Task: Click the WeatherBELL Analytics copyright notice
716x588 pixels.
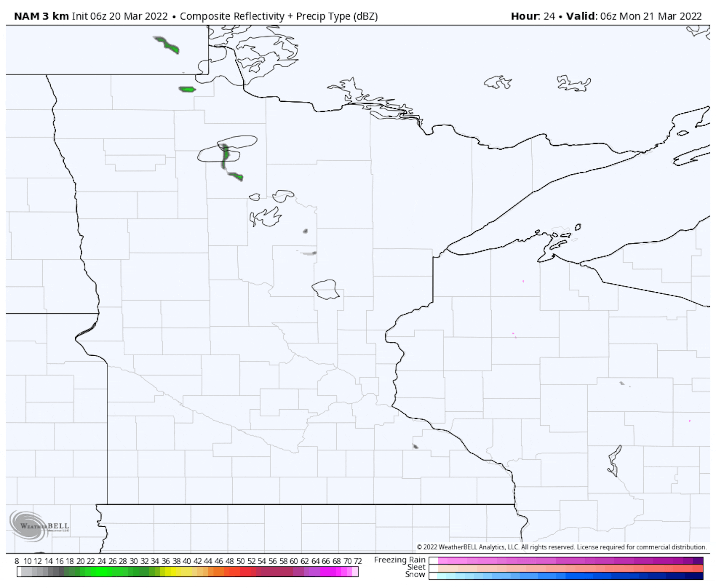Action: tap(561, 547)
